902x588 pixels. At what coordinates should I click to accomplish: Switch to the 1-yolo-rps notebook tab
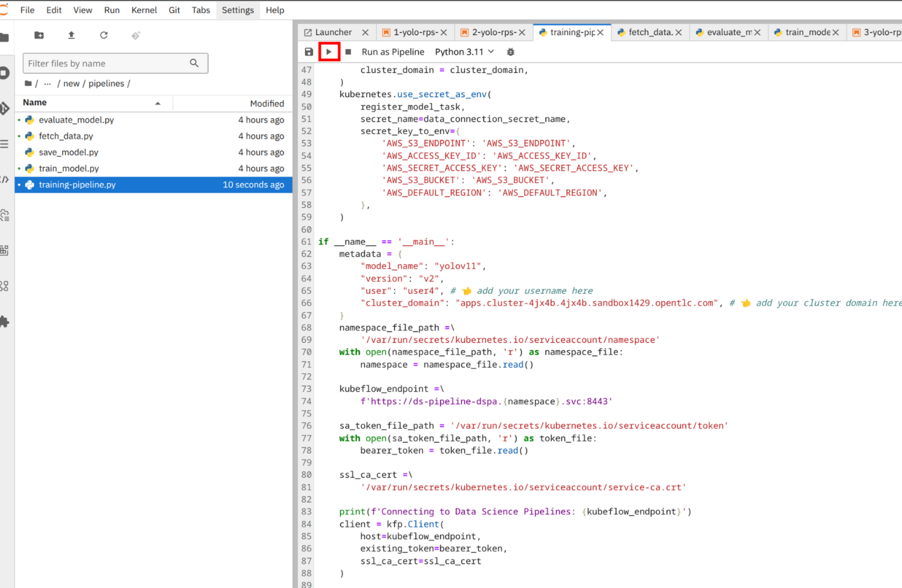pos(415,32)
